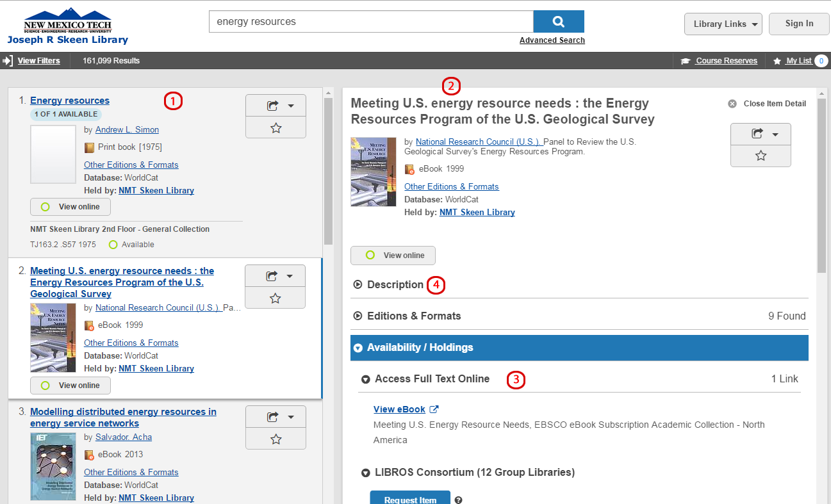The width and height of the screenshot is (831, 504).
Task: Close the item detail panel
Action: 767,104
